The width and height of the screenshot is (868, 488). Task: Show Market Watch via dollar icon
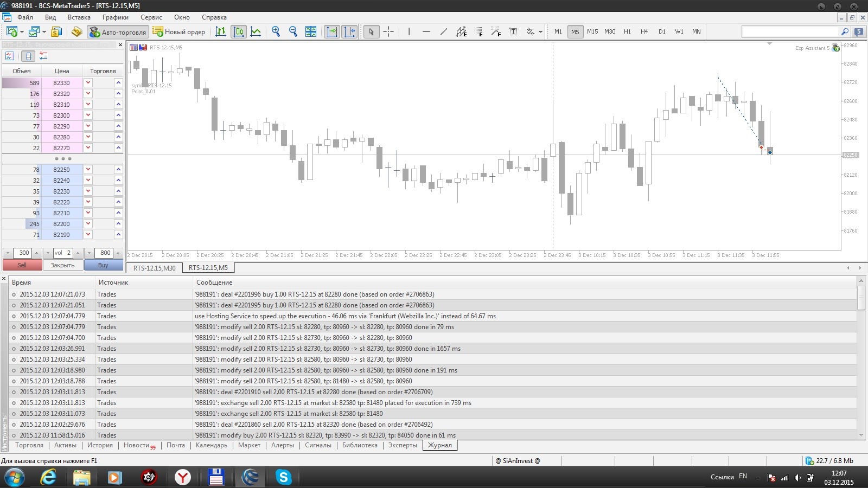(x=56, y=31)
